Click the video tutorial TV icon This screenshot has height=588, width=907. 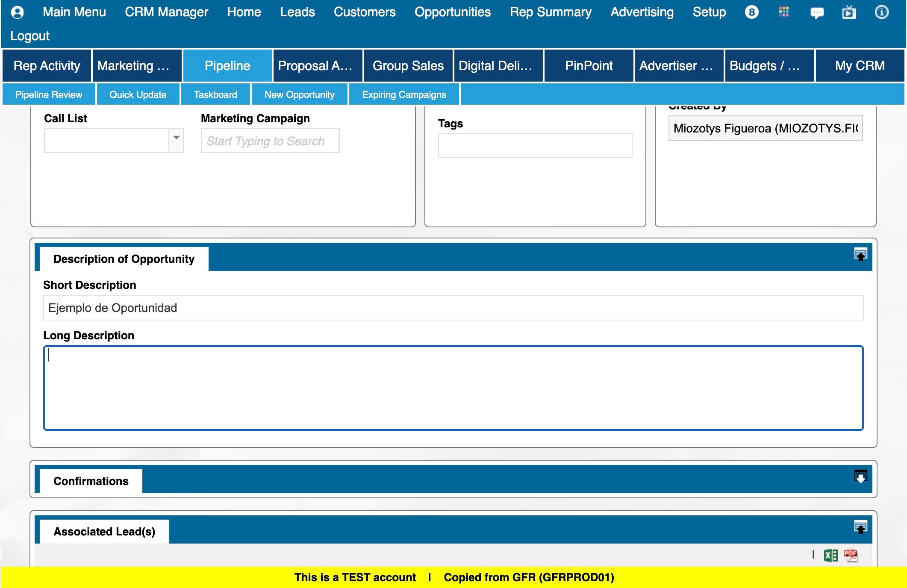tap(849, 12)
